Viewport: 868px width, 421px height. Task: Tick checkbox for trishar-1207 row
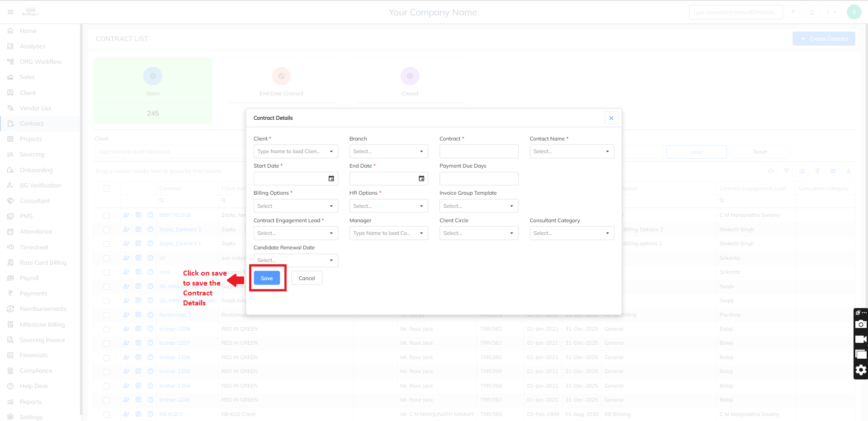pos(107,343)
